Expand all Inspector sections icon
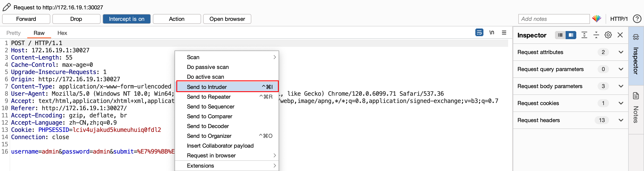 point(584,35)
